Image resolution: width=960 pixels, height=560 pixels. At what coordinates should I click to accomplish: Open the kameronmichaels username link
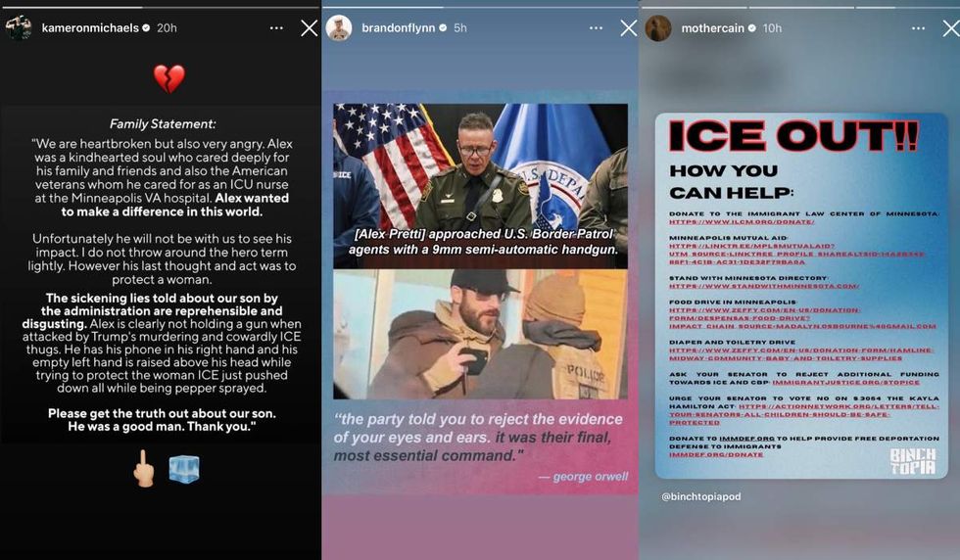90,28
